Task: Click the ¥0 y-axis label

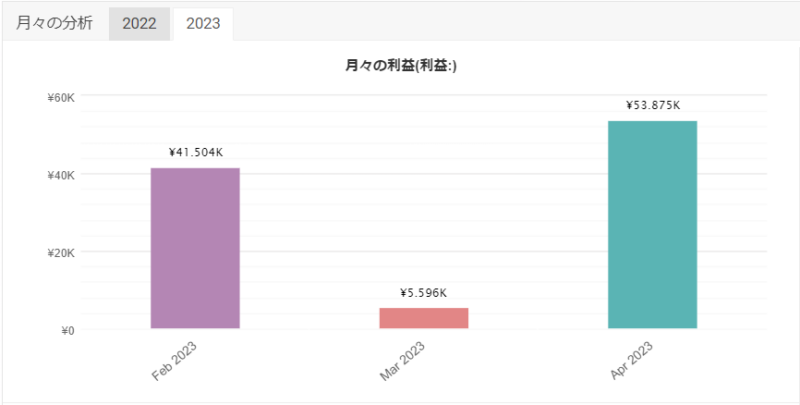Action: click(x=68, y=331)
